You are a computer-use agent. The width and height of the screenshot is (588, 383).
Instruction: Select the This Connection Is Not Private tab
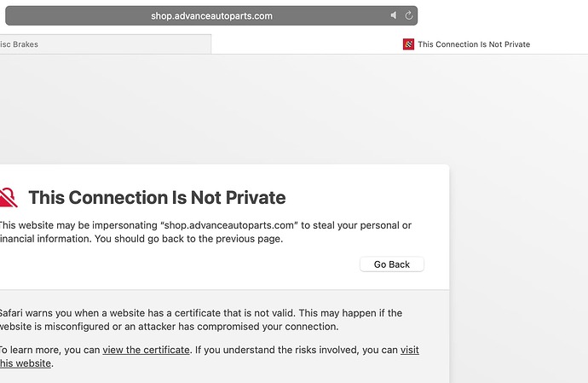pos(473,44)
